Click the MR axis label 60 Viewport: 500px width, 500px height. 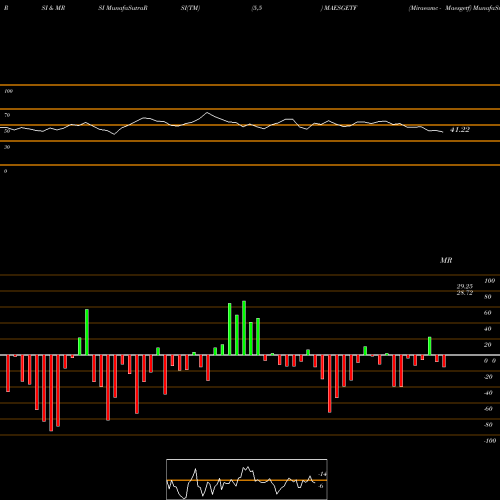pyautogui.click(x=488, y=313)
